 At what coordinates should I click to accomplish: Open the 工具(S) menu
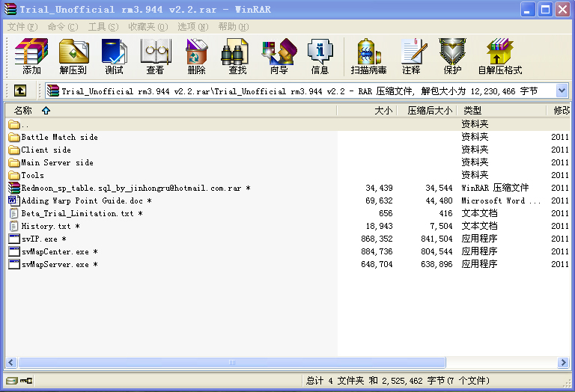(x=103, y=27)
